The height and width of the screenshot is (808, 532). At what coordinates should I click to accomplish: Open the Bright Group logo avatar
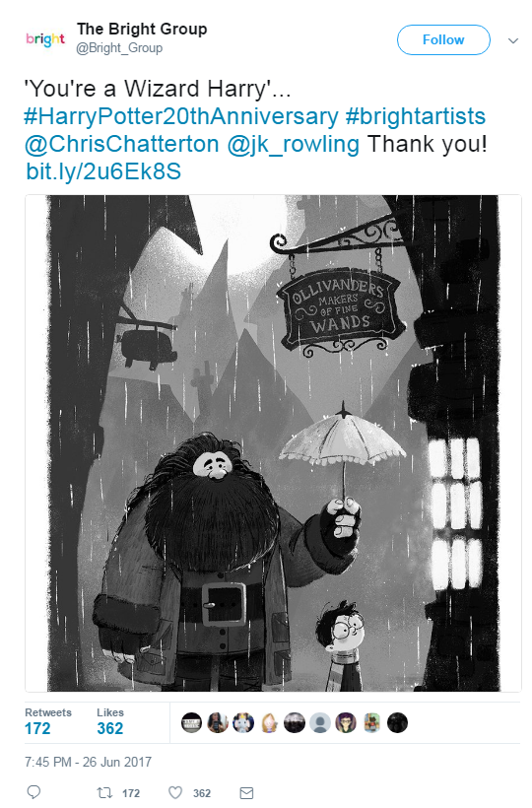pyautogui.click(x=45, y=39)
